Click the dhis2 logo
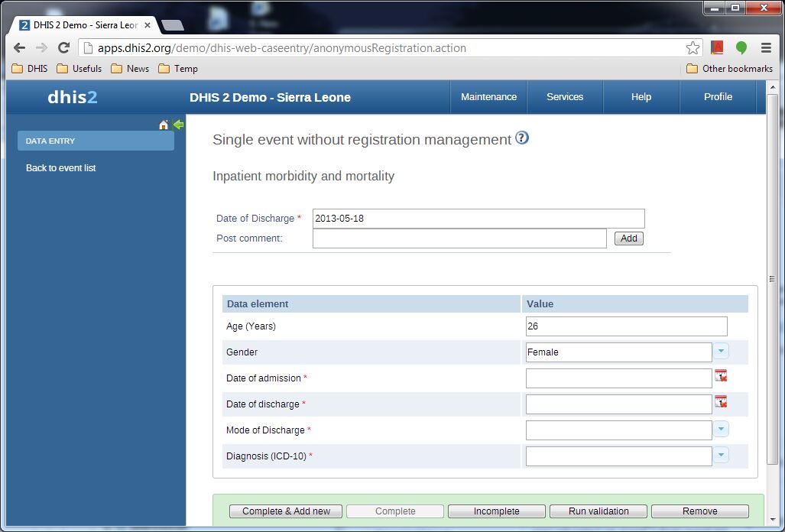 click(x=73, y=97)
